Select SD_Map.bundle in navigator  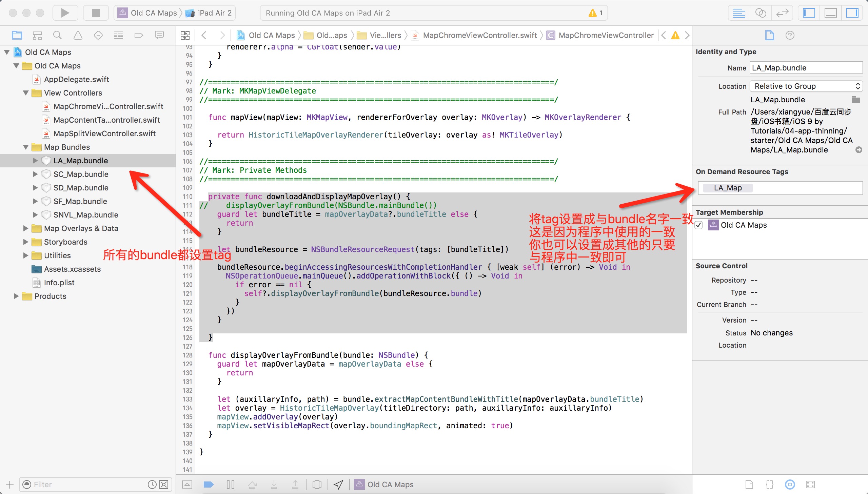(81, 188)
